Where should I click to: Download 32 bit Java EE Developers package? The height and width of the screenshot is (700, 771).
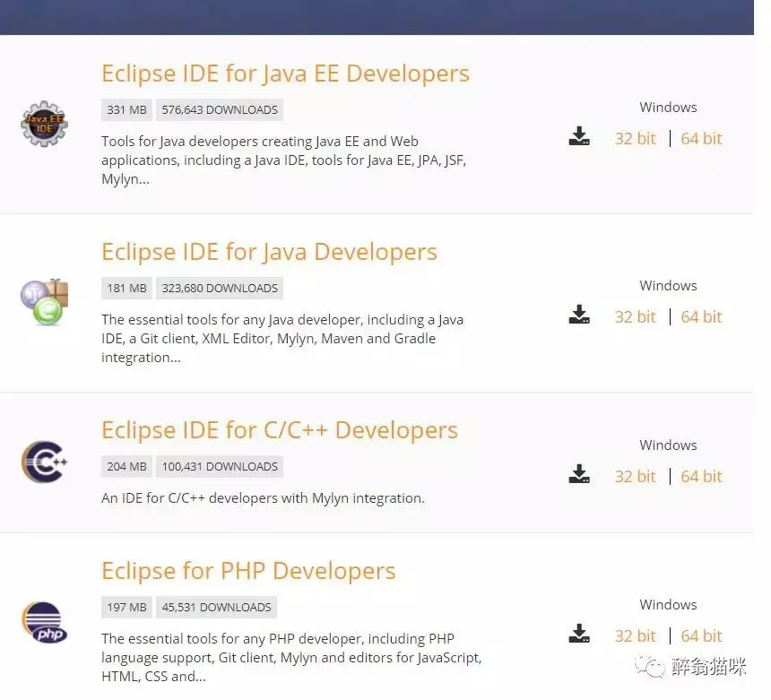[x=636, y=139]
